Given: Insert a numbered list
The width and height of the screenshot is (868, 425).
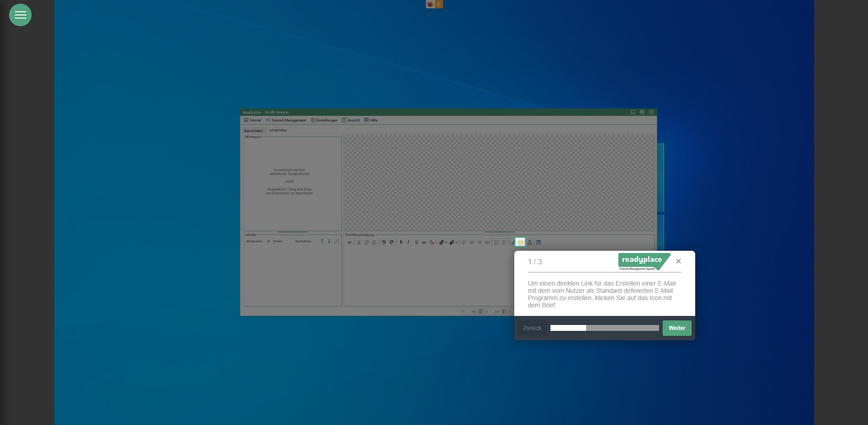Looking at the screenshot, I should click(x=497, y=242).
